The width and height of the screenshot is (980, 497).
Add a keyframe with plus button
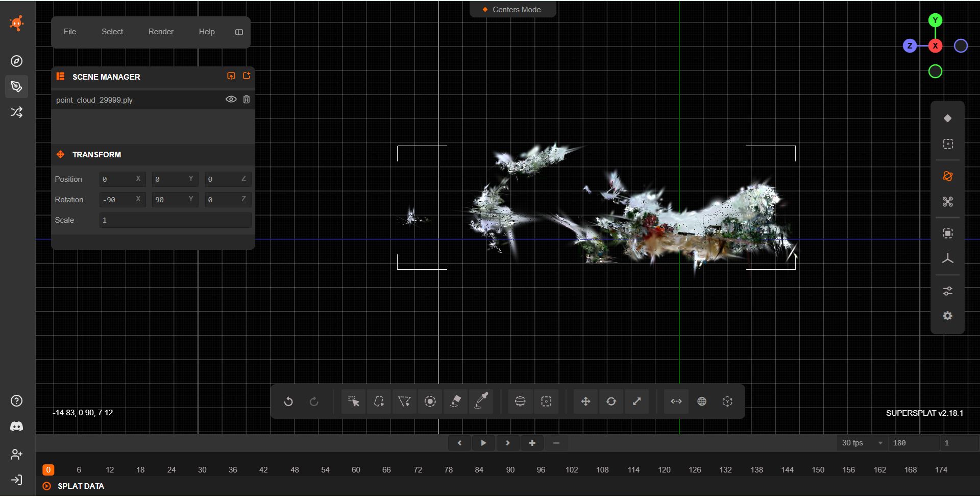coord(532,443)
